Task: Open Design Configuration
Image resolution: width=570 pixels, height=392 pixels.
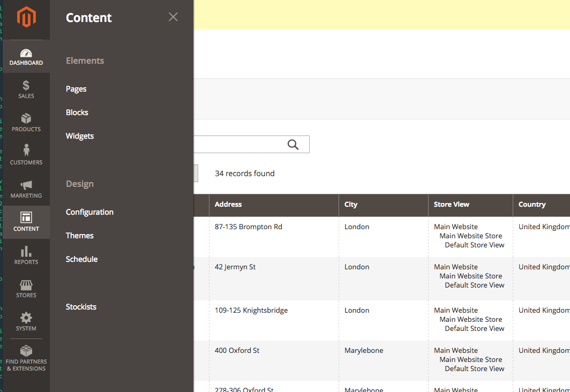Action: 89,212
